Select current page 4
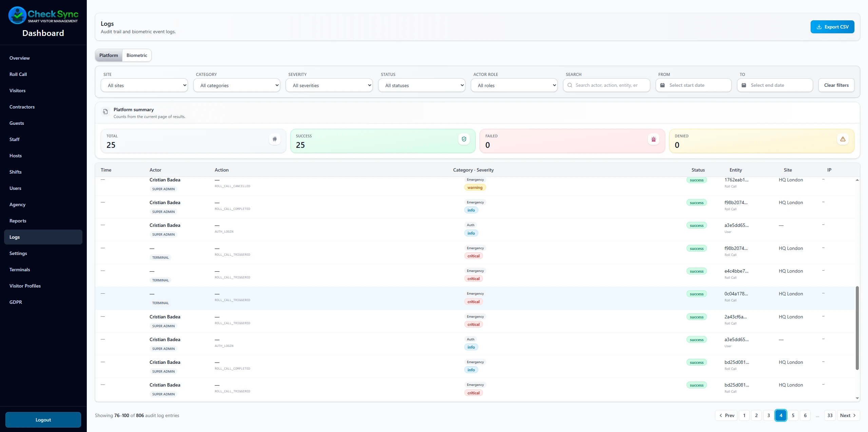Image resolution: width=868 pixels, height=432 pixels. click(x=781, y=415)
